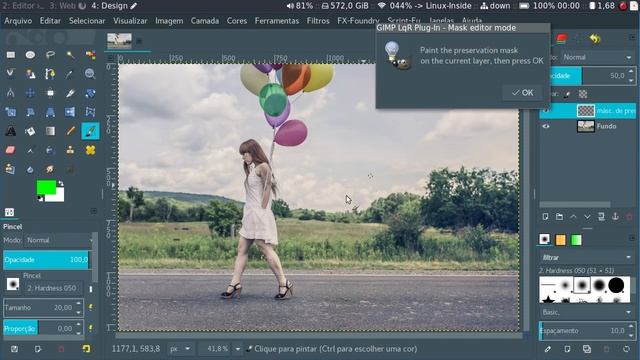The height and width of the screenshot is (360, 640).
Task: Select the Fuzzy Select wand tool
Action: (x=70, y=55)
